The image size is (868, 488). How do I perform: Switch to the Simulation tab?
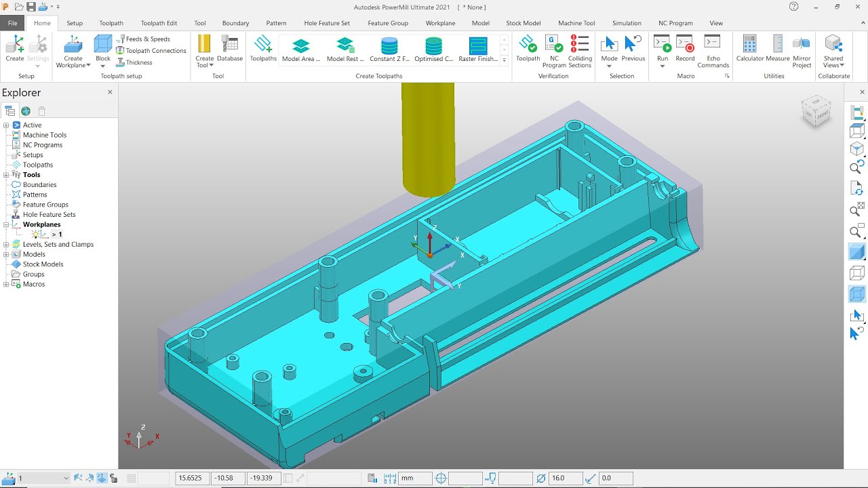[627, 23]
